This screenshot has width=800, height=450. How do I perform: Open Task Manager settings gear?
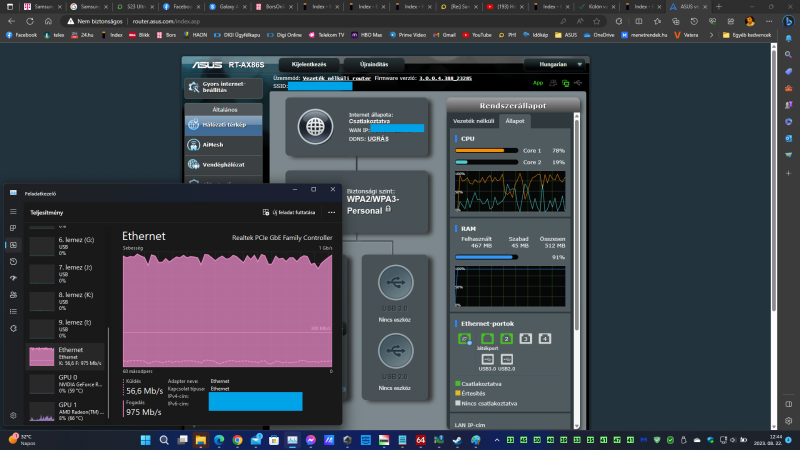click(x=13, y=415)
